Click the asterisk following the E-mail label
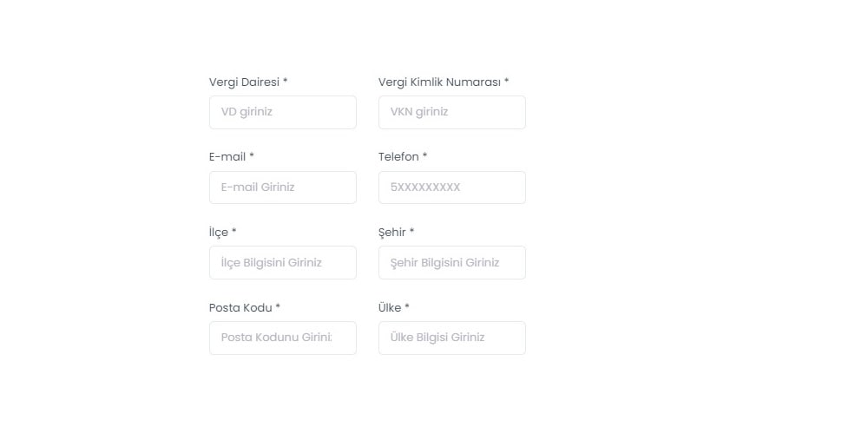The height and width of the screenshot is (434, 868). [252, 155]
